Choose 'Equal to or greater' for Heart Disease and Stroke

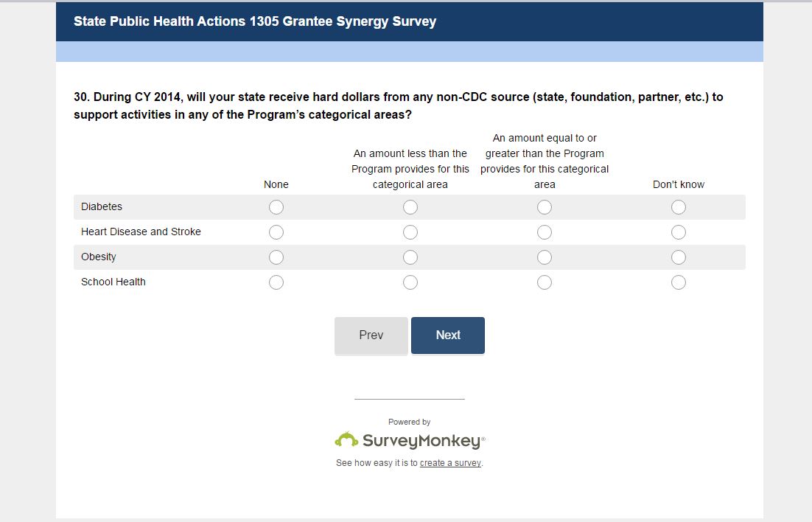click(545, 232)
